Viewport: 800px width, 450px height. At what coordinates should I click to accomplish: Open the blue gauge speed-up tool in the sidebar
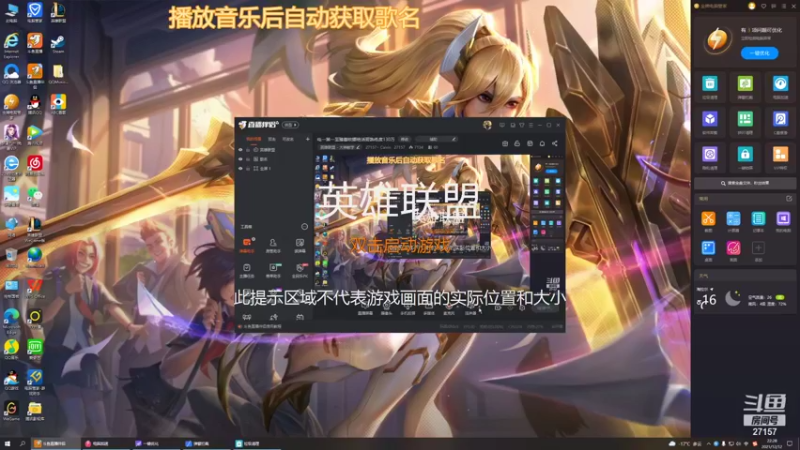click(780, 86)
